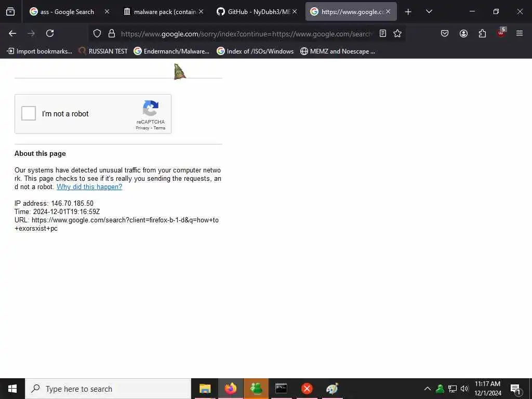This screenshot has height=399, width=532.
Task: Click the About this page heading
Action: pos(40,153)
